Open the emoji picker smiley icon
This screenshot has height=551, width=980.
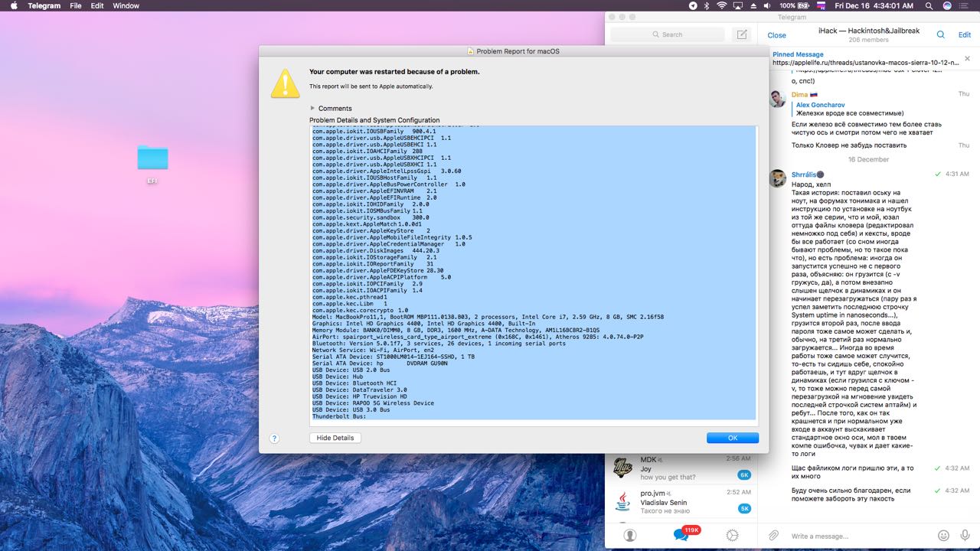pyautogui.click(x=943, y=535)
